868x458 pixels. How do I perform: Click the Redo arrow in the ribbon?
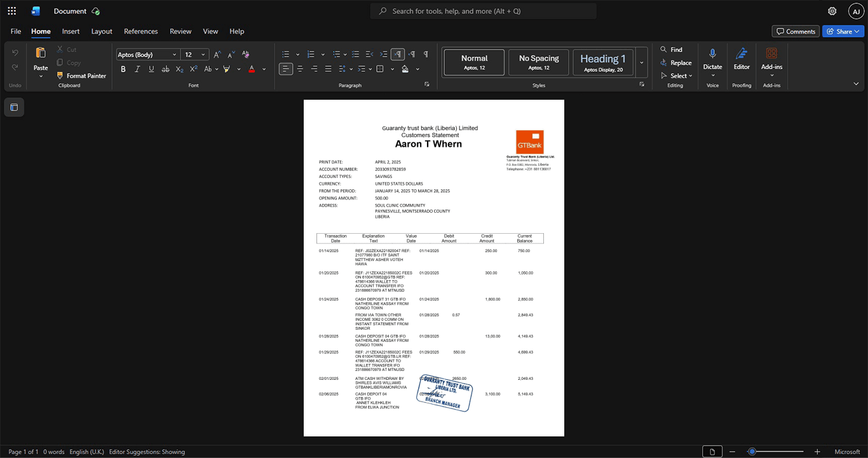point(15,67)
